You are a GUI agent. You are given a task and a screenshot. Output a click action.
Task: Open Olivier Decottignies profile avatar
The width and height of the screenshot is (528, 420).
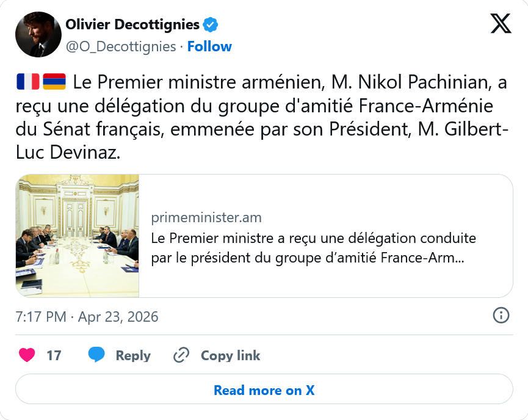click(38, 34)
